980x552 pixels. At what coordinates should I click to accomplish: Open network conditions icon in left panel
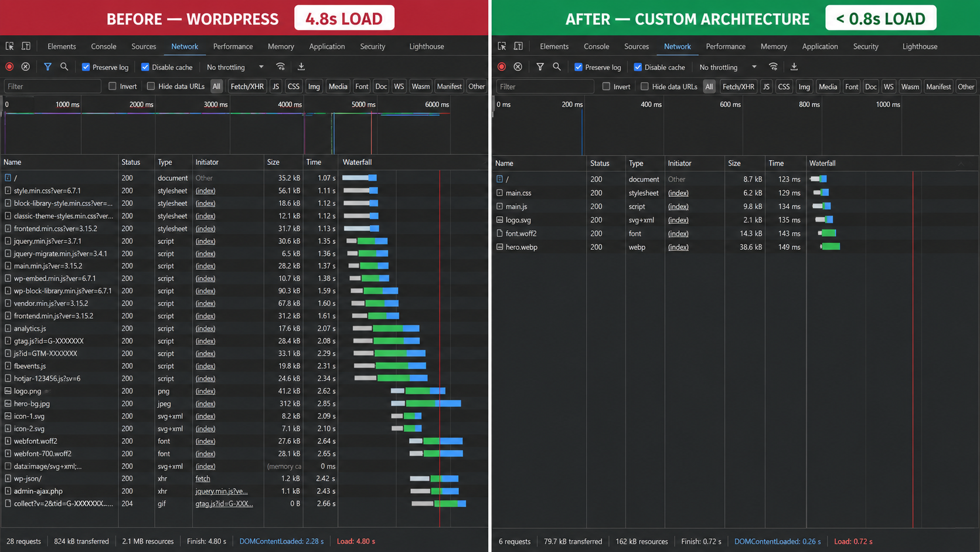281,67
